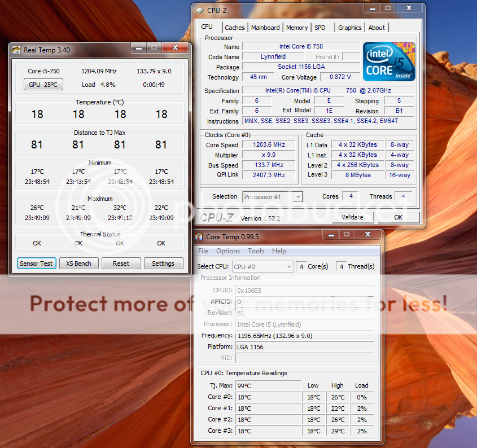The width and height of the screenshot is (477, 448).
Task: Open the Options menu in Core Temp
Action: (228, 251)
